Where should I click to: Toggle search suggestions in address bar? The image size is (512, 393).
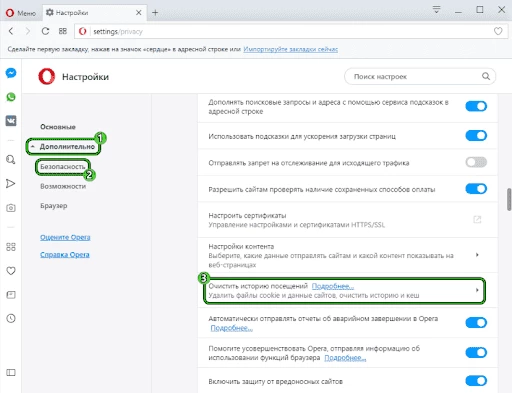[476, 106]
